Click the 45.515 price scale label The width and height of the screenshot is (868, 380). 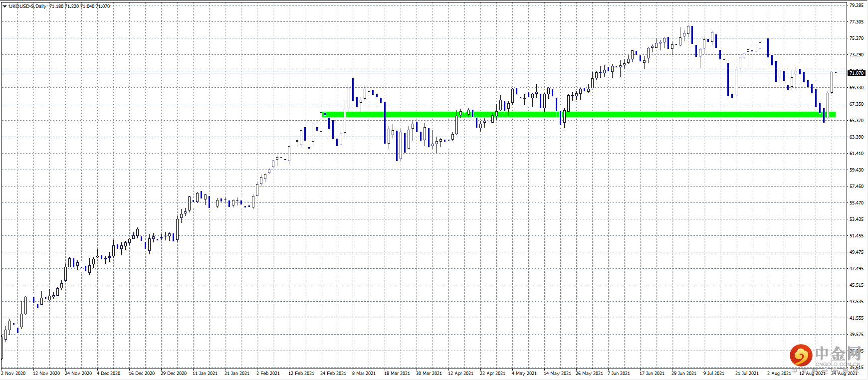(x=857, y=285)
